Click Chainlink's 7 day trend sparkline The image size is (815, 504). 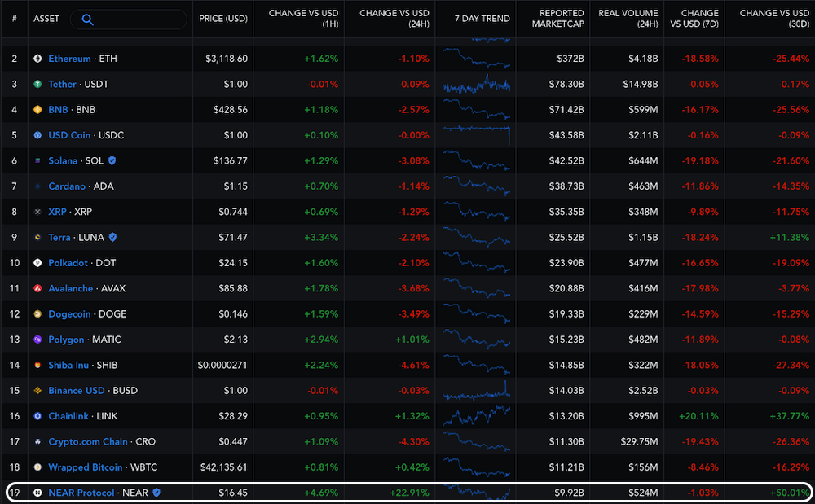[x=476, y=416]
